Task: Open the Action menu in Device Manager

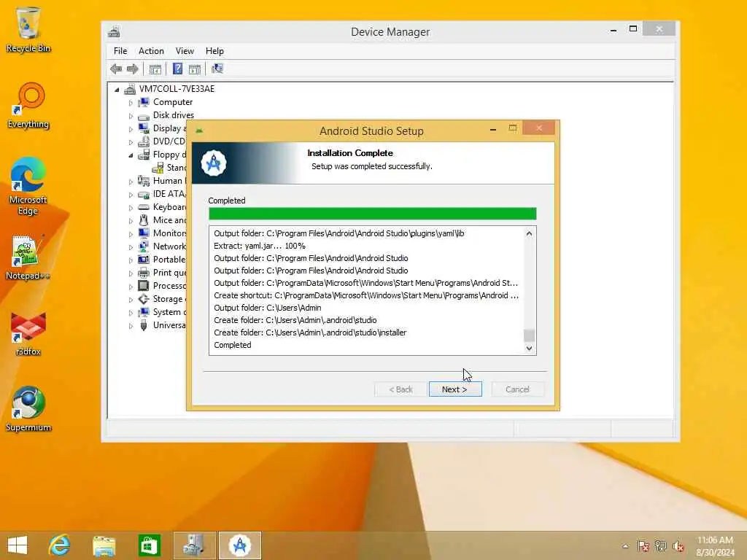Action: tap(151, 51)
